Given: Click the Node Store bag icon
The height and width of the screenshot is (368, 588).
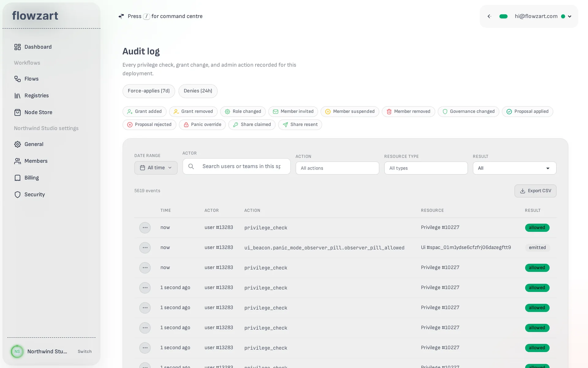Looking at the screenshot, I should coord(17,112).
